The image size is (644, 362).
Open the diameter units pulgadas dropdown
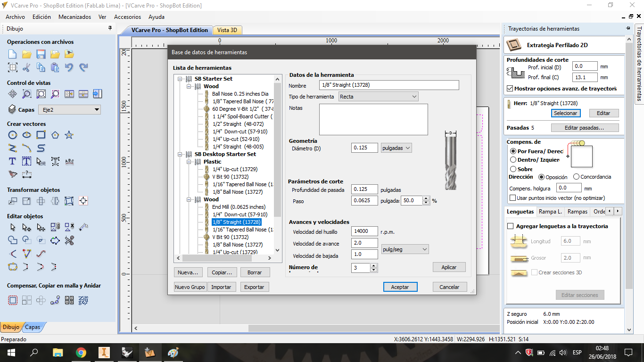396,148
